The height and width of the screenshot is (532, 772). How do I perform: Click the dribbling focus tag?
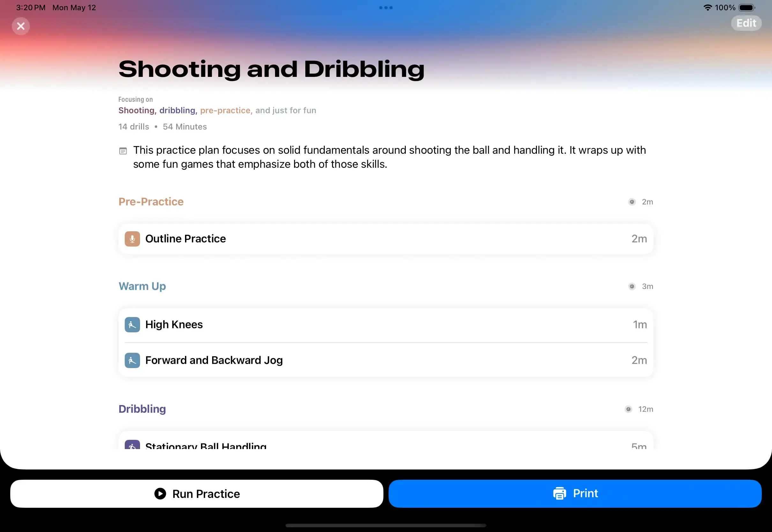pos(178,110)
